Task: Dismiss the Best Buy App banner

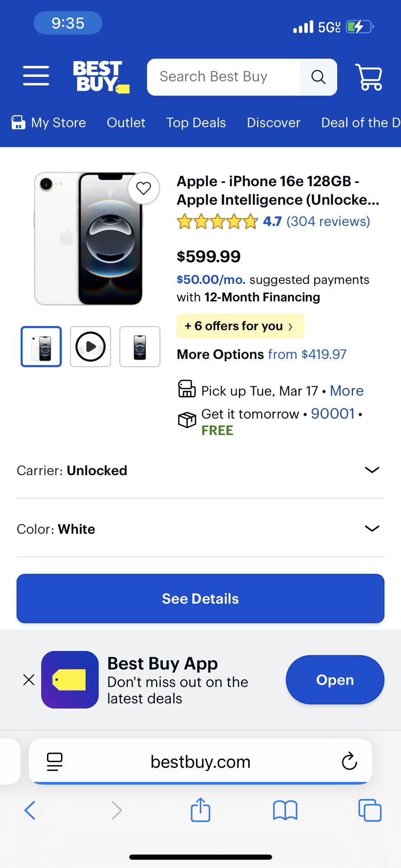Action: [x=29, y=679]
